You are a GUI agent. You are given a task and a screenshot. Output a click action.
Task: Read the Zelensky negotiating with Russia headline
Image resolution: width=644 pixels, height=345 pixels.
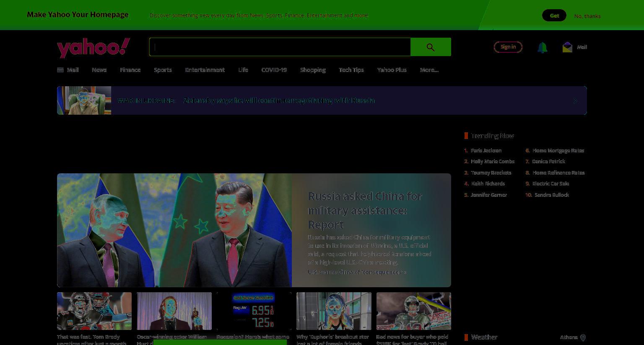(279, 100)
